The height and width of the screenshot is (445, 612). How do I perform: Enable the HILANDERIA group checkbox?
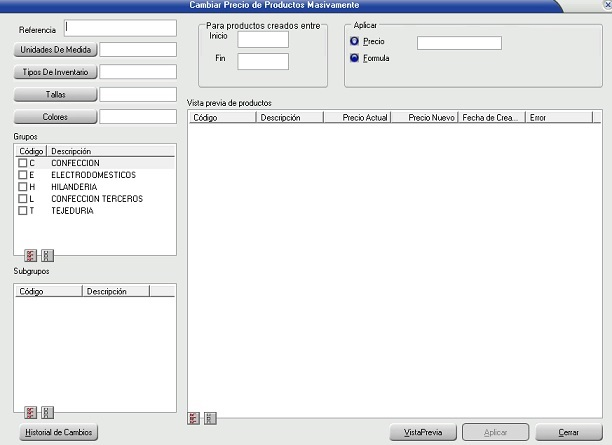click(x=23, y=187)
